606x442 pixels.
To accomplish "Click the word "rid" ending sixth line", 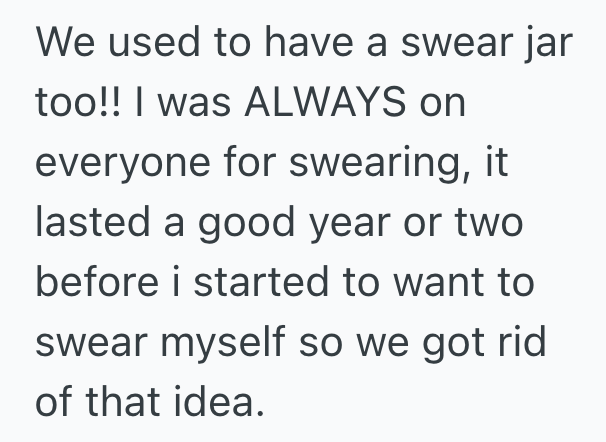I will tap(533, 343).
